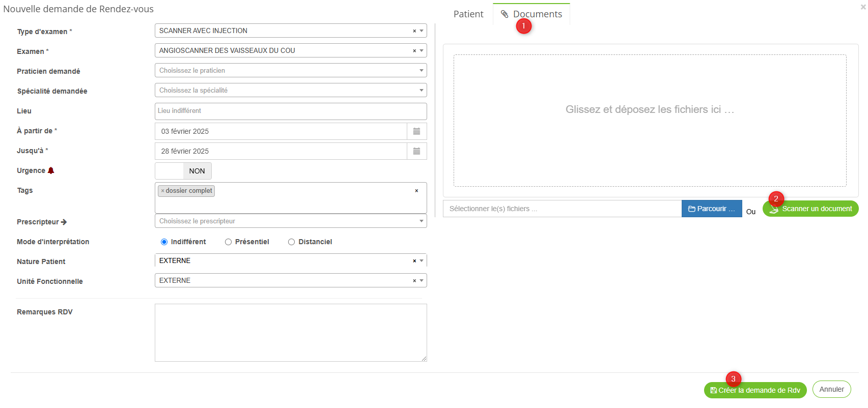
Task: Select the Présentiel interpretation mode
Action: click(x=229, y=242)
